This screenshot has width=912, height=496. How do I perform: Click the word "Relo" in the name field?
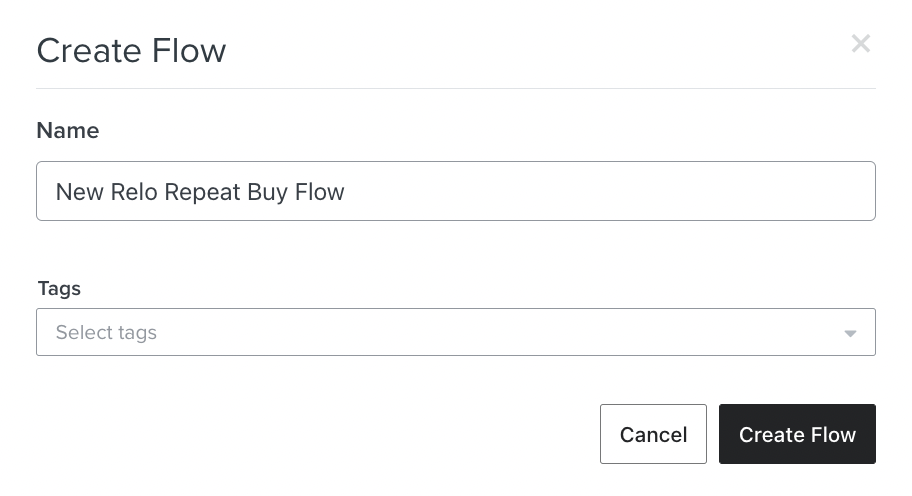tap(131, 192)
